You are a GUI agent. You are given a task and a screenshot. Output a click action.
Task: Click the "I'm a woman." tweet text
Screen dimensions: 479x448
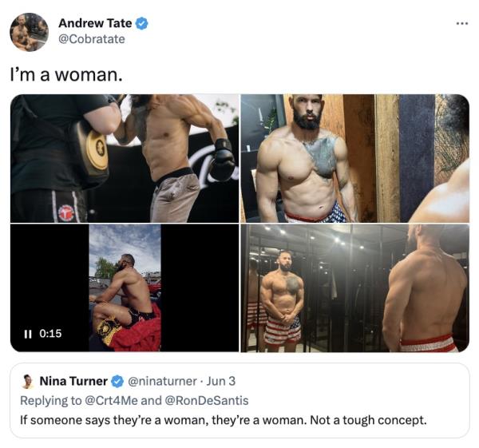coord(66,74)
